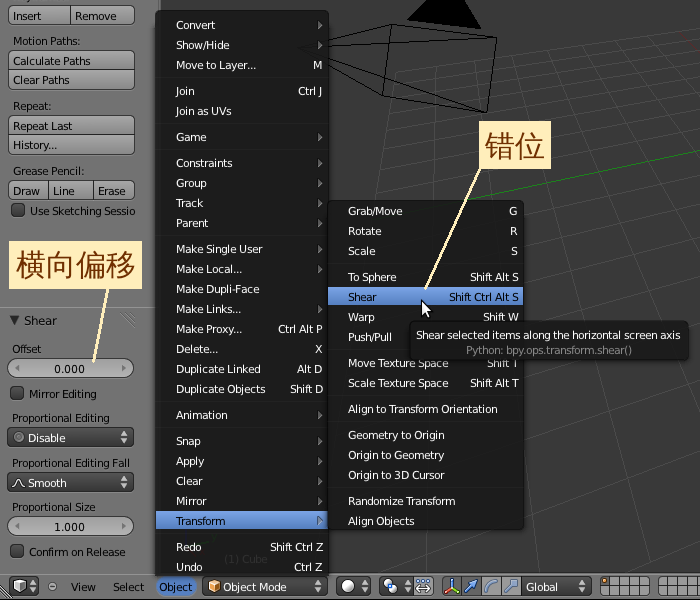The height and width of the screenshot is (600, 700).
Task: Click the Remove keyframe button
Action: click(x=102, y=16)
